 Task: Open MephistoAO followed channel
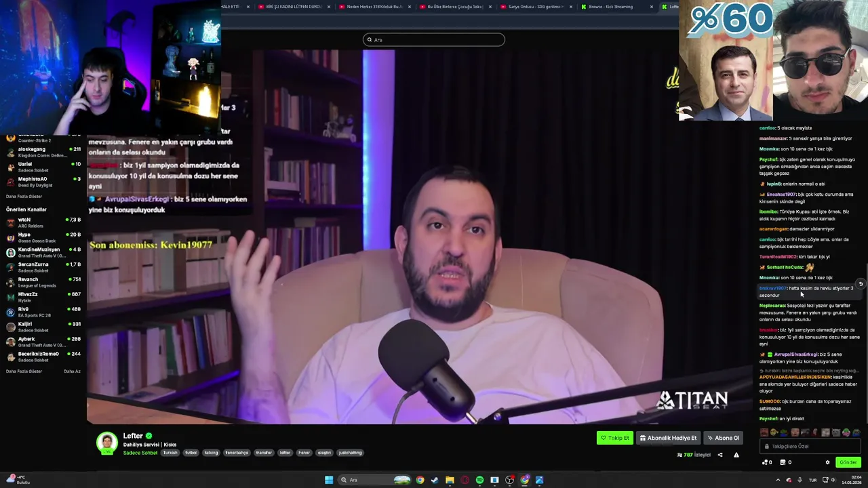point(43,182)
